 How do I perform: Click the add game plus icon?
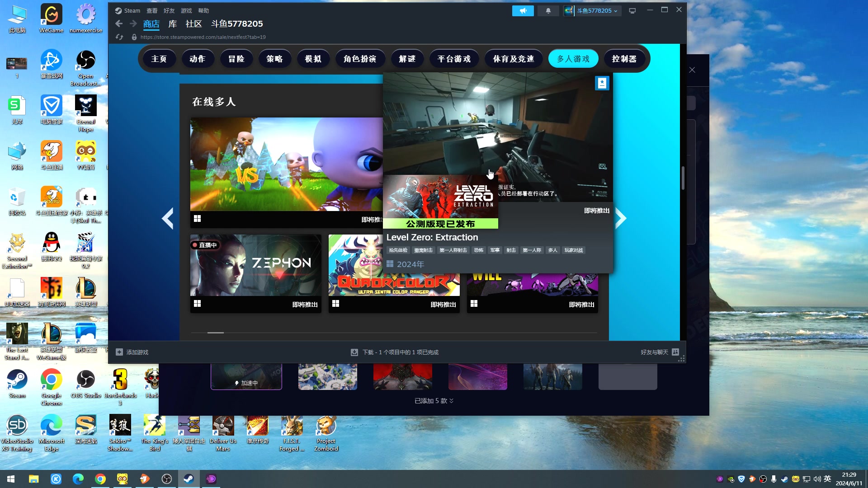119,352
